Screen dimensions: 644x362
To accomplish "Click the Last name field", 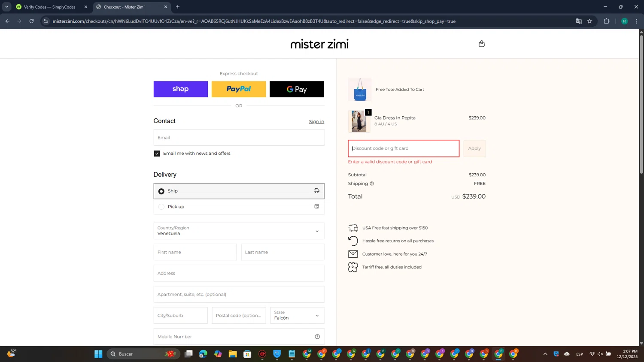I will coord(283,252).
